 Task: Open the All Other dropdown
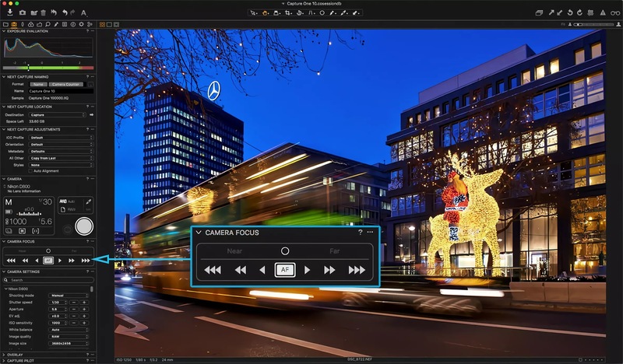62,158
